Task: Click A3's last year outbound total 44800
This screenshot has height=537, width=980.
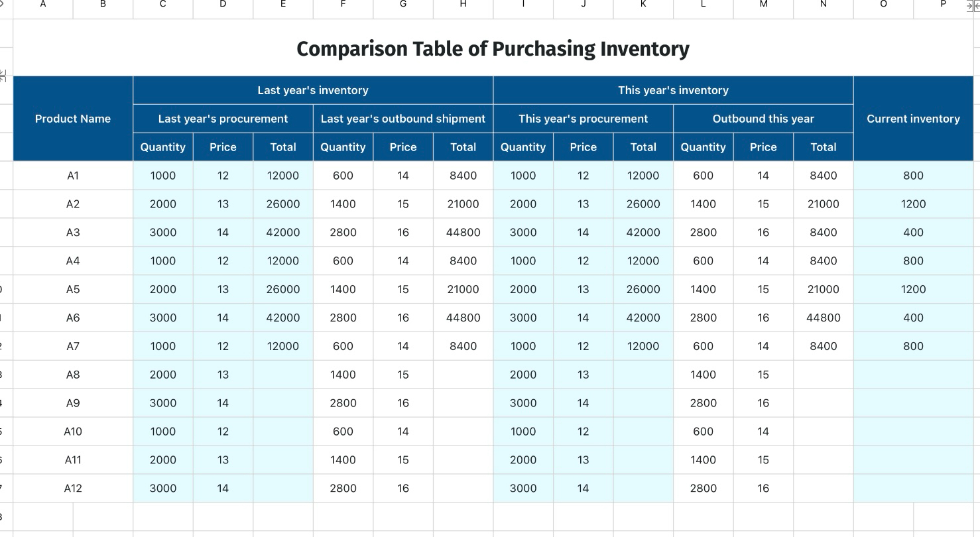Action: 463,233
